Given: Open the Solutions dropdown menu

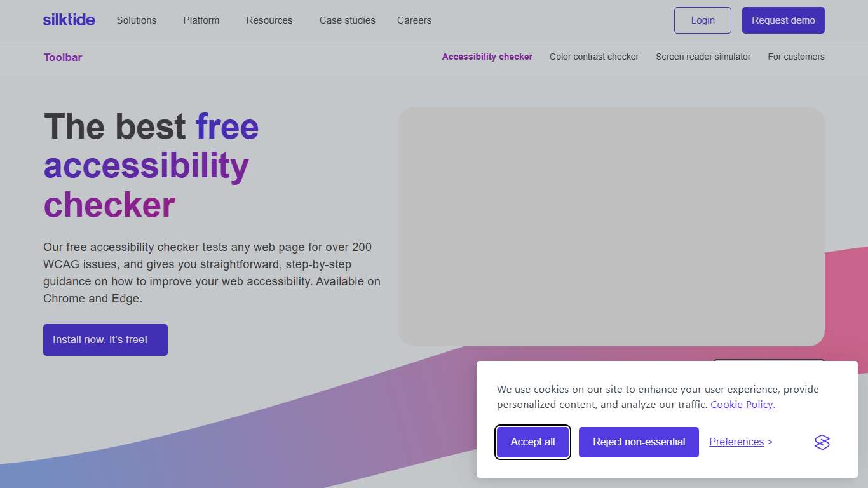Looking at the screenshot, I should [x=136, y=20].
